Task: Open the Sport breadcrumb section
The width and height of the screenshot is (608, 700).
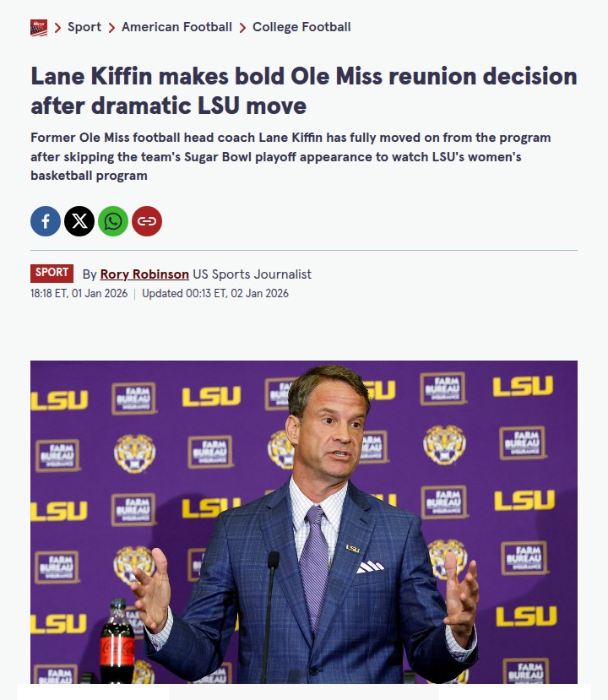Action: tap(84, 27)
